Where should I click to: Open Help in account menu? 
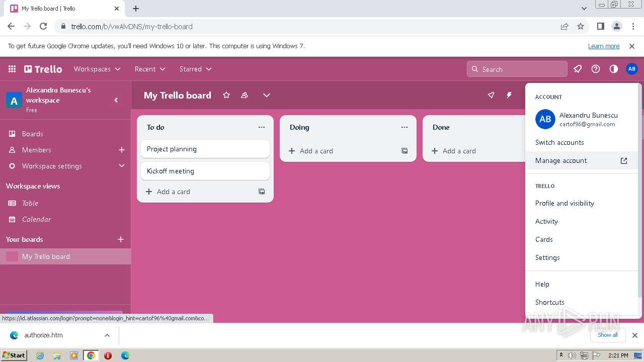[582, 284]
